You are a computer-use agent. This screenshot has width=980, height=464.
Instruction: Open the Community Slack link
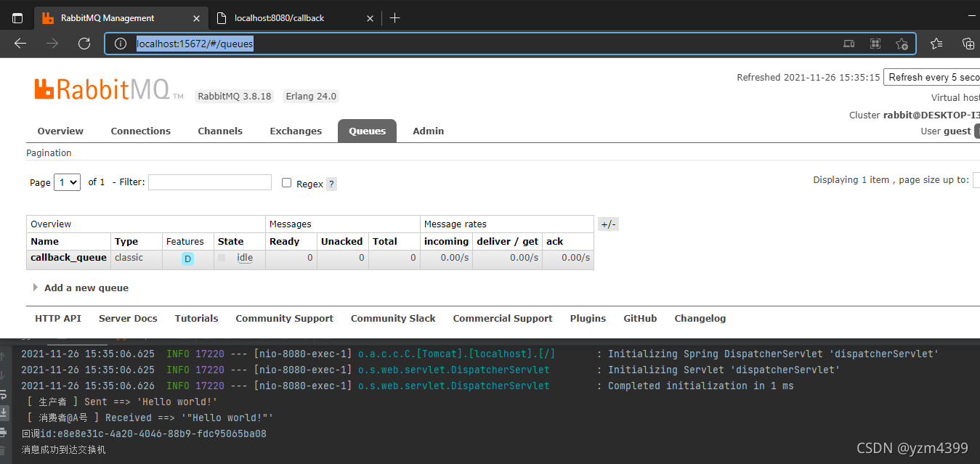tap(393, 318)
